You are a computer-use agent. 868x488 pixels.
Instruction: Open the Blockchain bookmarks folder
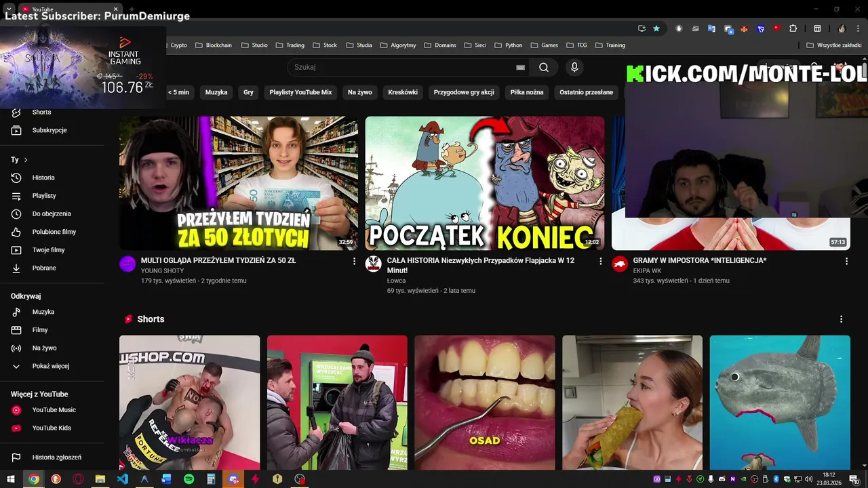coord(214,45)
